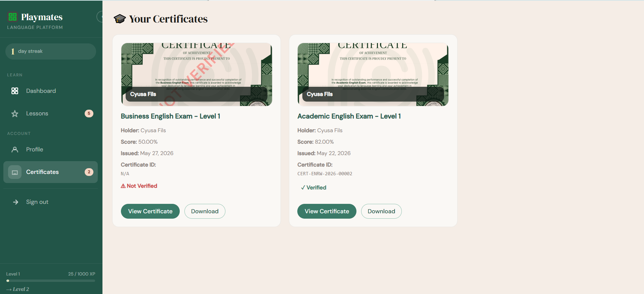Open the Academic English certificate thumbnail

click(373, 74)
